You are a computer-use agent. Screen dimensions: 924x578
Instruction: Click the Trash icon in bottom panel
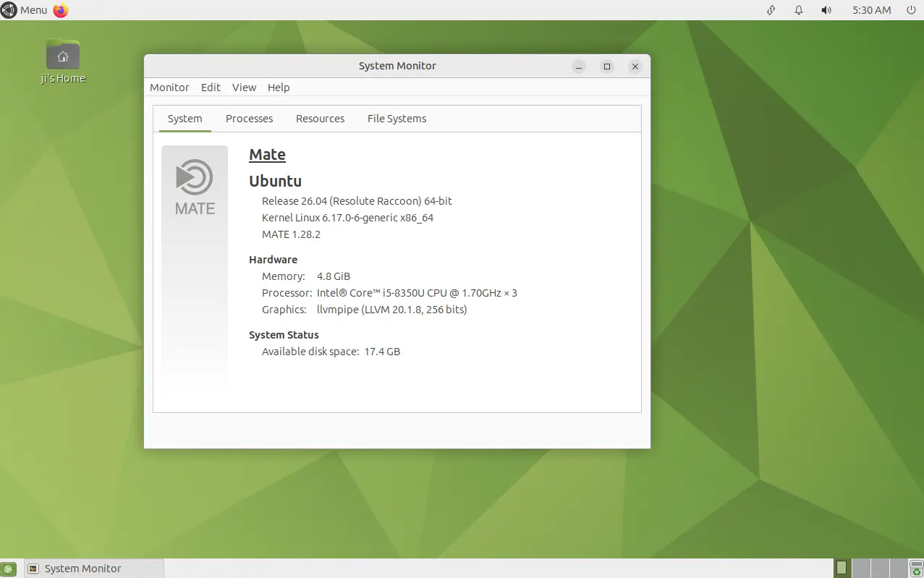(x=917, y=568)
